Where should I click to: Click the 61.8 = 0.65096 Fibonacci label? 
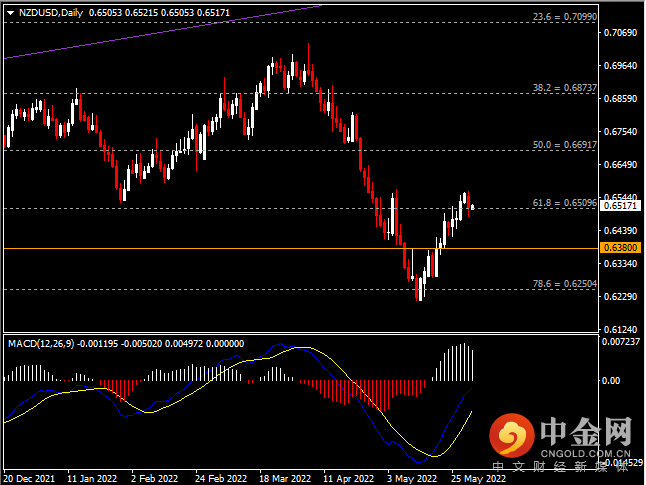[x=563, y=202]
